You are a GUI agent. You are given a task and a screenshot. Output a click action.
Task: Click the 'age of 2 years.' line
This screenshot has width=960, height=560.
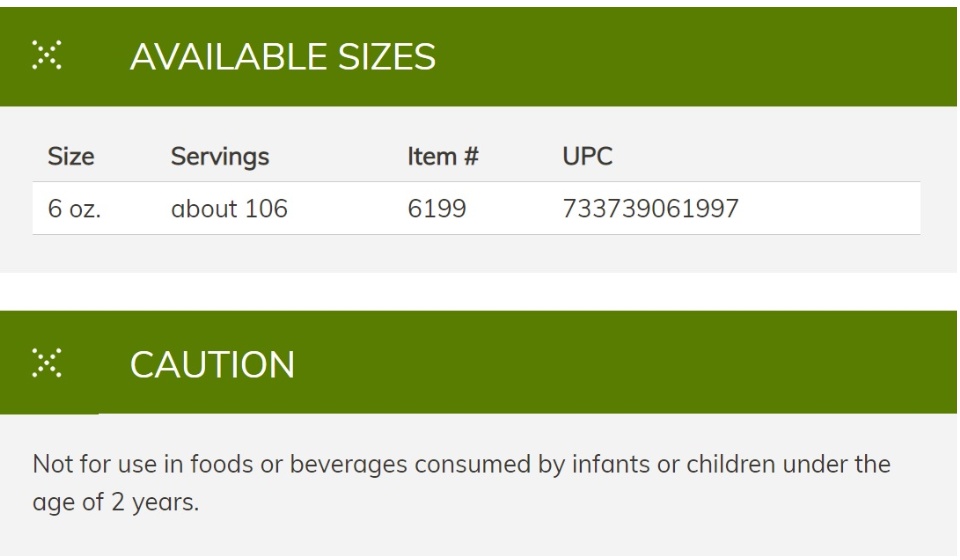[116, 502]
